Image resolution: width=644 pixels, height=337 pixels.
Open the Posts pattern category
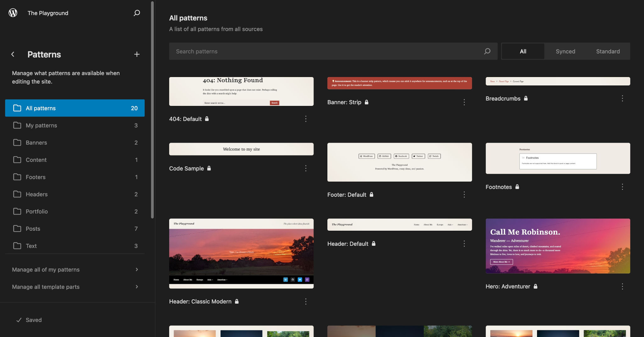click(x=32, y=229)
